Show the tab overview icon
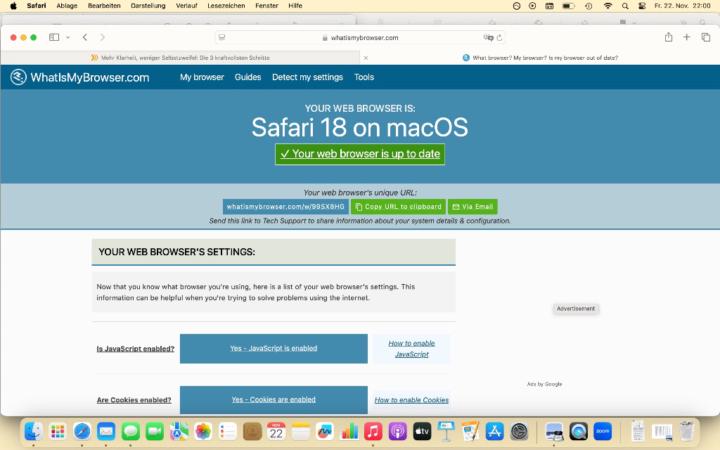This screenshot has height=450, width=720. pos(706,37)
